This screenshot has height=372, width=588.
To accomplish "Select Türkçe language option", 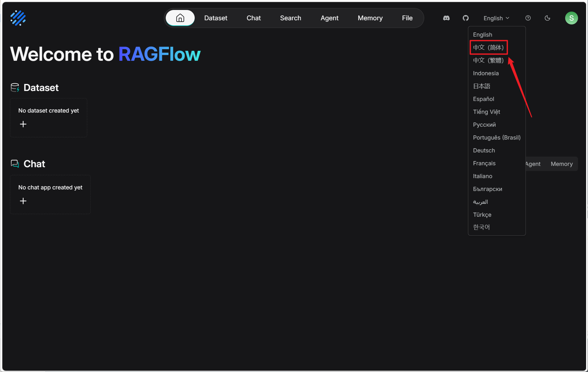I will point(497,215).
